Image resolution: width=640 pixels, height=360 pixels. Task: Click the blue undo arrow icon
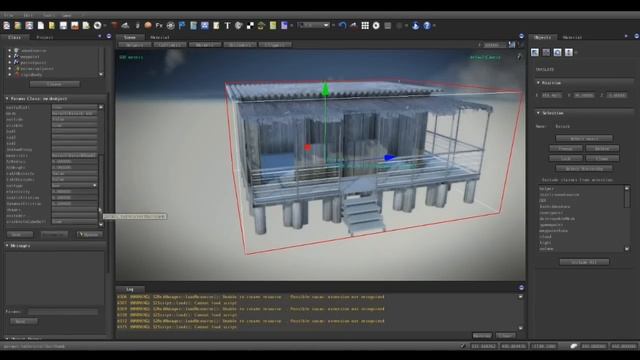point(342,25)
